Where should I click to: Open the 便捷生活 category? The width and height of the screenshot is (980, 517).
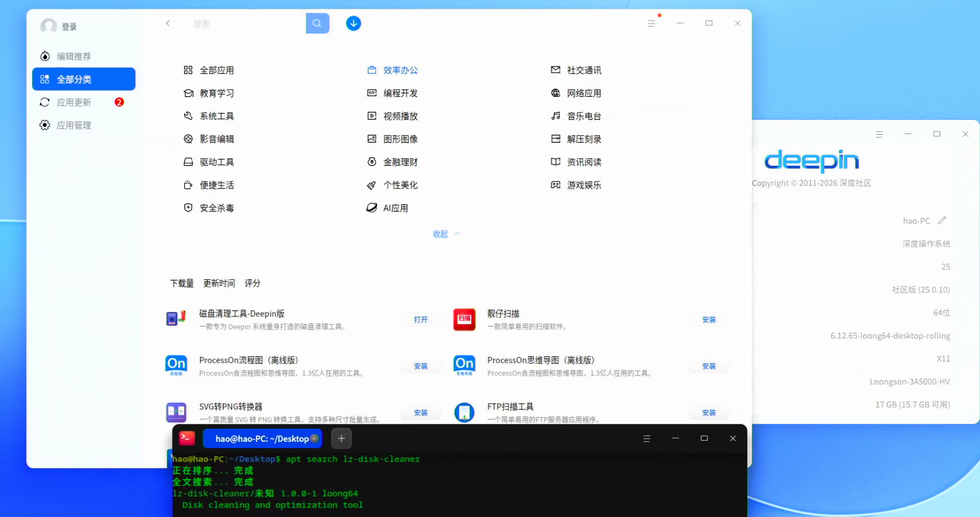click(209, 185)
